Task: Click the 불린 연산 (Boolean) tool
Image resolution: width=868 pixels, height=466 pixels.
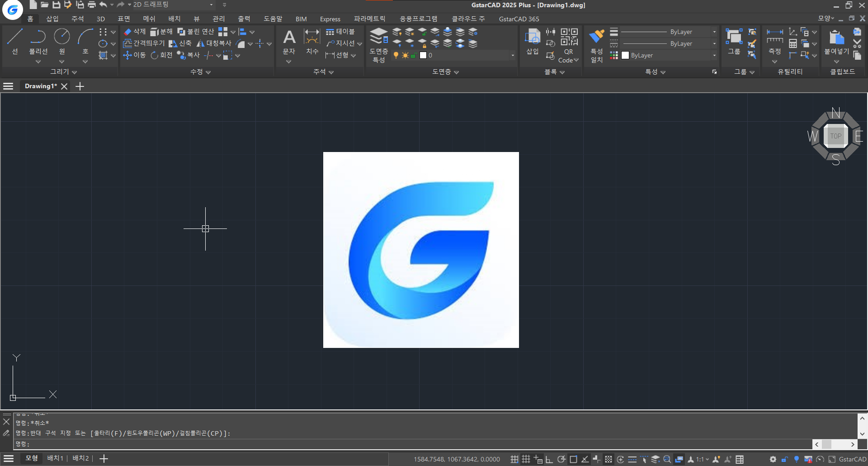Action: (x=196, y=32)
